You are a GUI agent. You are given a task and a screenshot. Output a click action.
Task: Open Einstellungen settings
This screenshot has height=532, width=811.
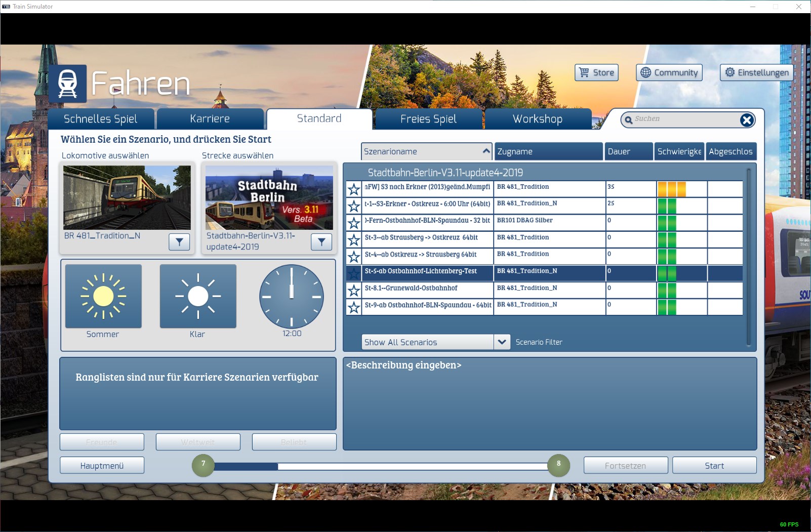click(757, 72)
